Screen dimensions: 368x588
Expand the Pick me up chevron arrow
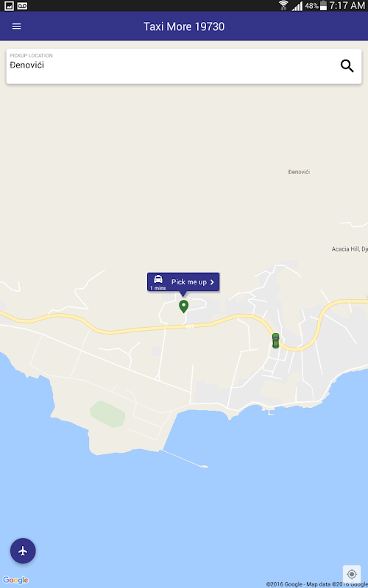pos(212,282)
